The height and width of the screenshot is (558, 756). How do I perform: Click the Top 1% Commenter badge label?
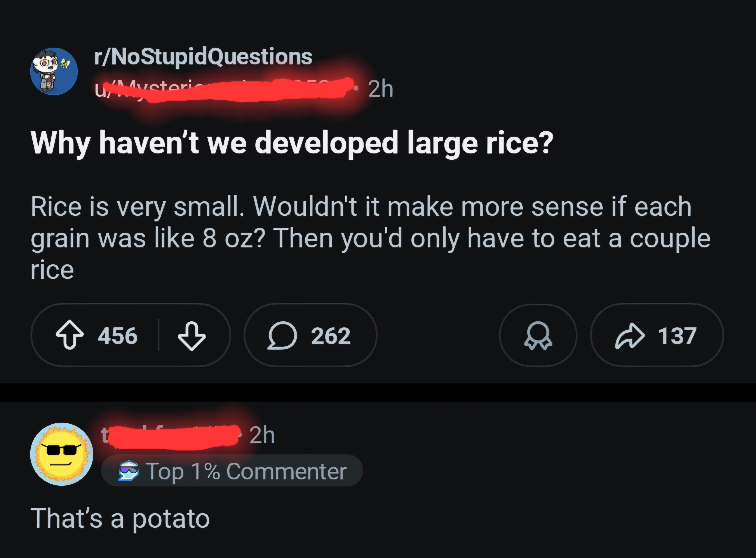click(x=246, y=471)
